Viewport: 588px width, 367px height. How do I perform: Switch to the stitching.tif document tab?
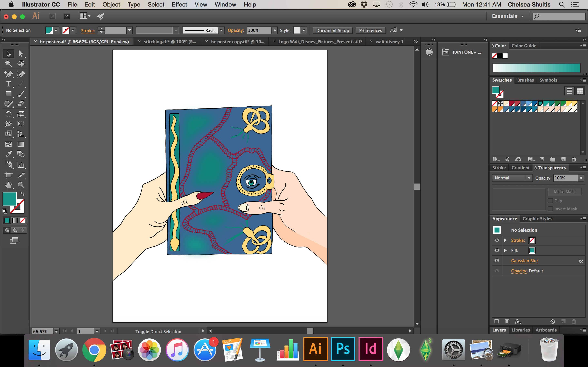170,42
